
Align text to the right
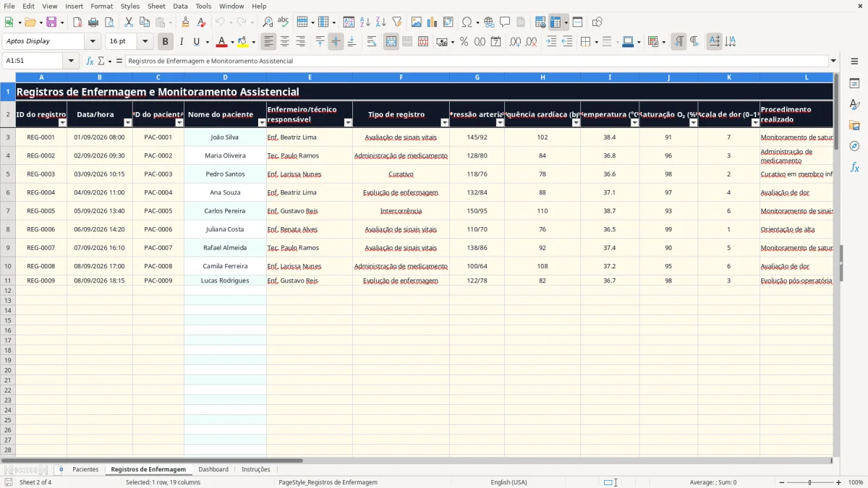(300, 42)
